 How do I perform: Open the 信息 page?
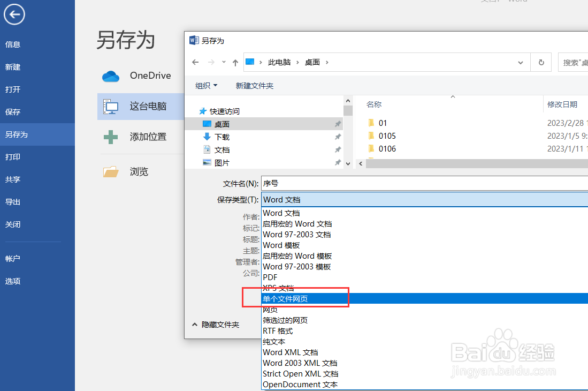coord(13,44)
